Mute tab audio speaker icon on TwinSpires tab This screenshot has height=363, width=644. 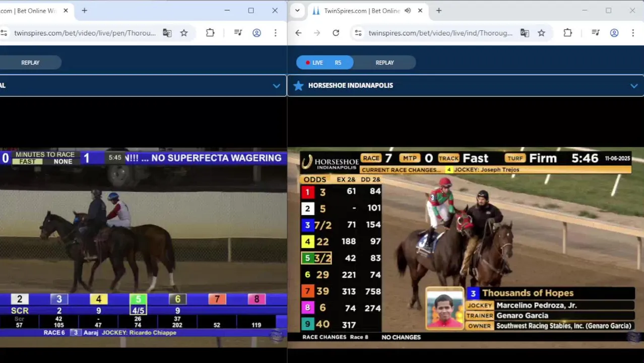pyautogui.click(x=408, y=11)
